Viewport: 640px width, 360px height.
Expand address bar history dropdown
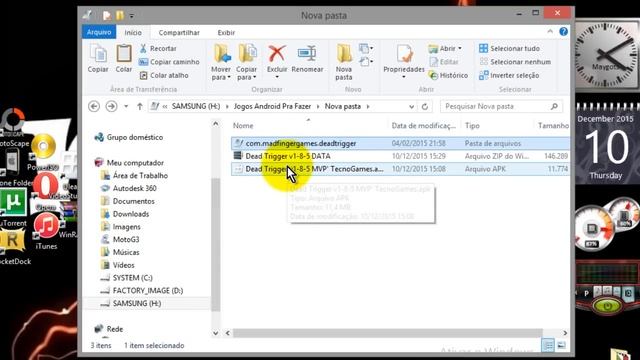pos(411,107)
